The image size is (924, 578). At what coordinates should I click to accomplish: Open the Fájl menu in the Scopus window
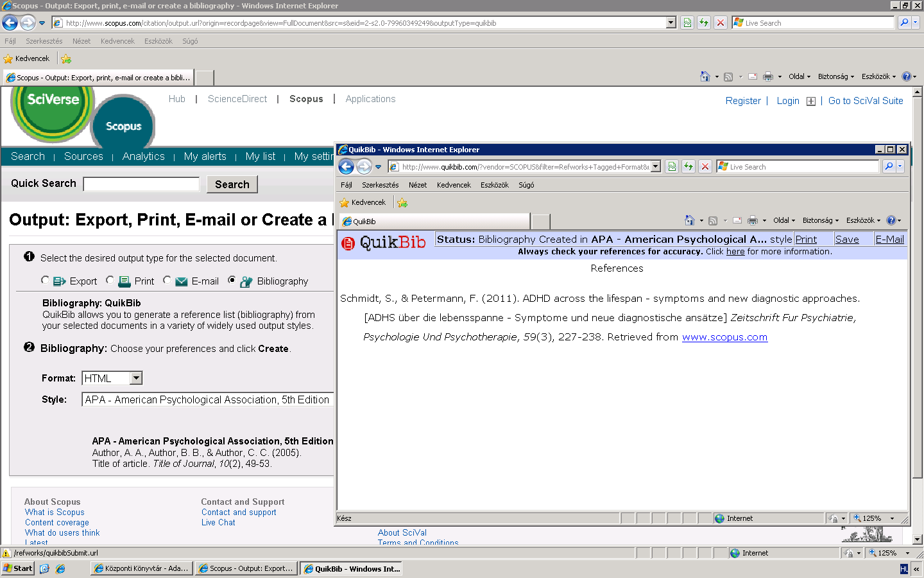coord(10,41)
